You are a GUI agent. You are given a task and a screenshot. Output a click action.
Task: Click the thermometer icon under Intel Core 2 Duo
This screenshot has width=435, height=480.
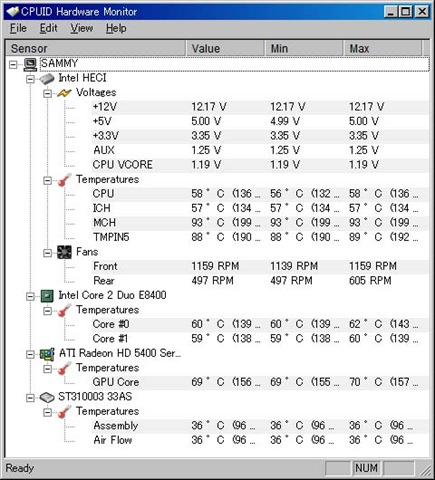pos(64,310)
